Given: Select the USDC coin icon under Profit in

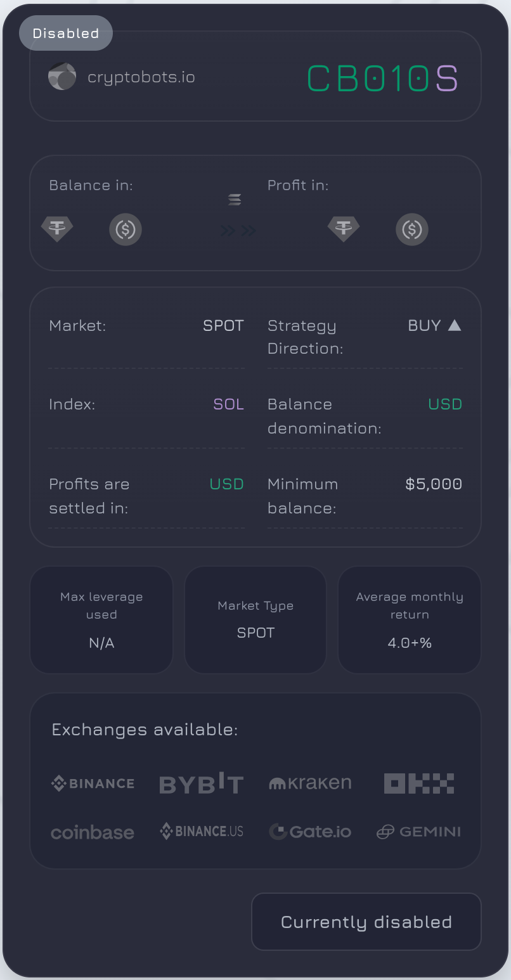Looking at the screenshot, I should click(412, 229).
